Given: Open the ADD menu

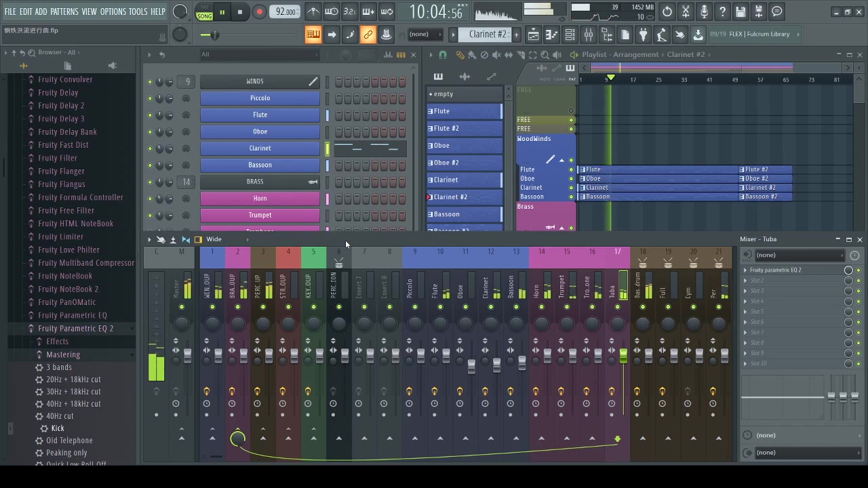Looking at the screenshot, I should (41, 12).
